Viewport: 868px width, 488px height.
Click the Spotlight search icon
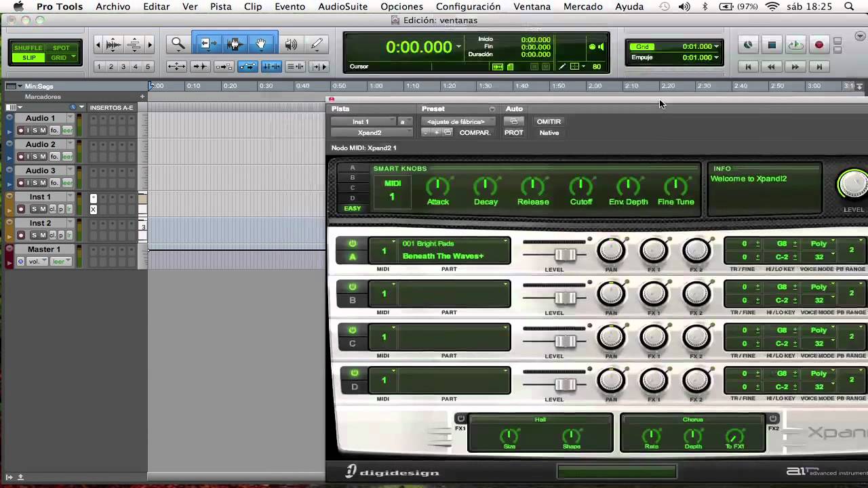850,6
